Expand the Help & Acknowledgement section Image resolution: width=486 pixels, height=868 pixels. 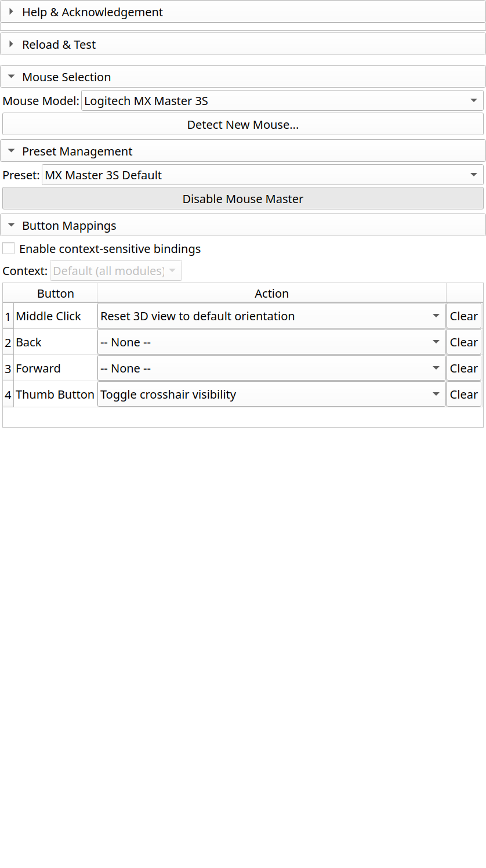(x=93, y=12)
